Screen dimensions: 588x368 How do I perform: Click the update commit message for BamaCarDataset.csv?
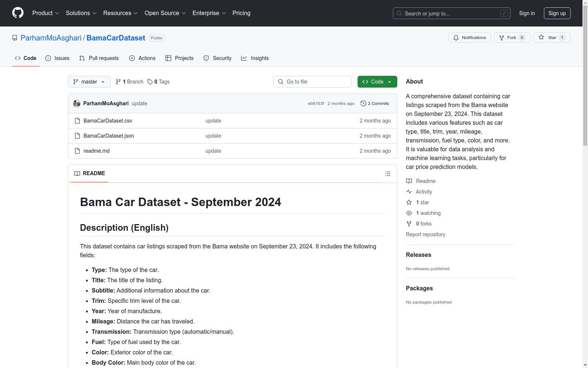pos(213,121)
